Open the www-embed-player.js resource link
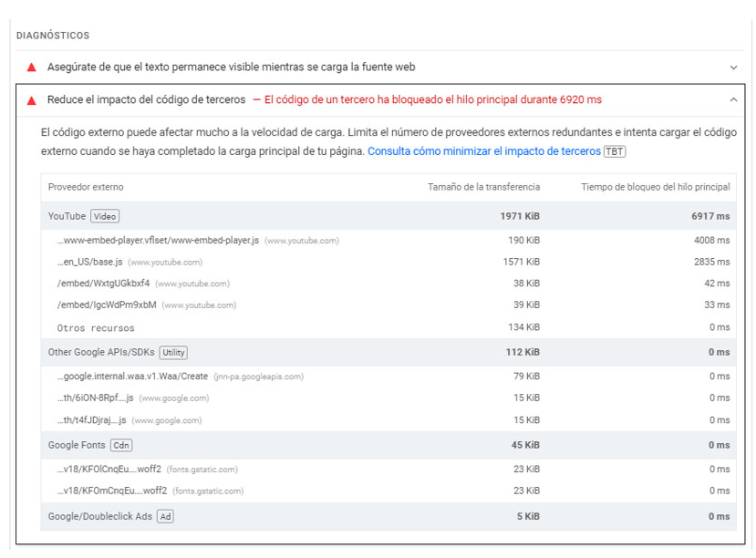Screen dimensions: 756x558 coord(158,240)
